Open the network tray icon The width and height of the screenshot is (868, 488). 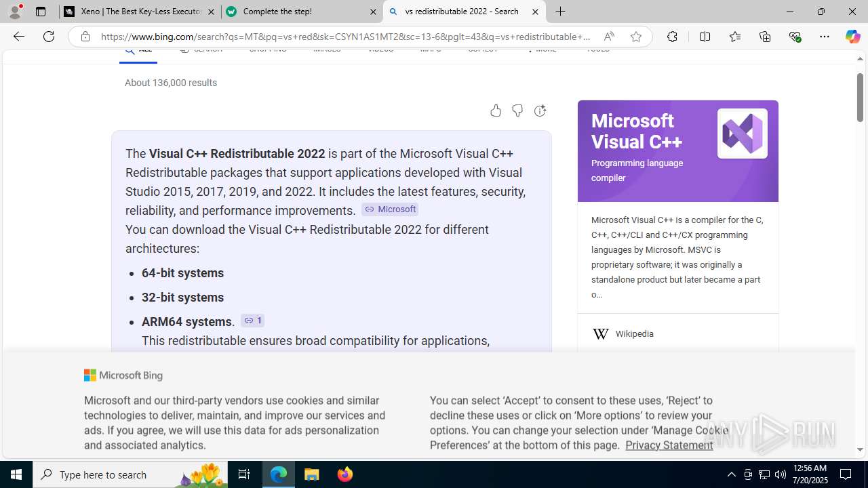pos(764,474)
